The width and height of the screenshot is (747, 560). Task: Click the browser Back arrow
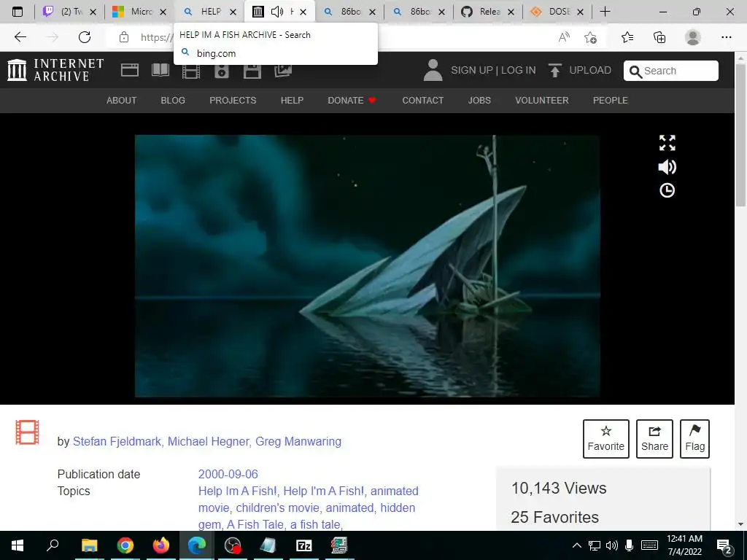tap(20, 37)
